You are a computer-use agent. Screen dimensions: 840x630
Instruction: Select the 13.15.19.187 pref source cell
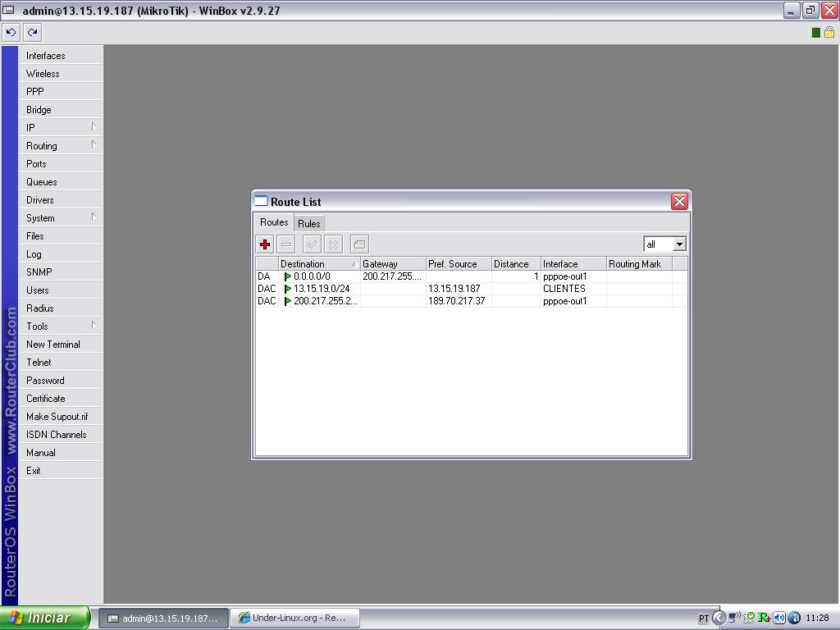coord(459,289)
